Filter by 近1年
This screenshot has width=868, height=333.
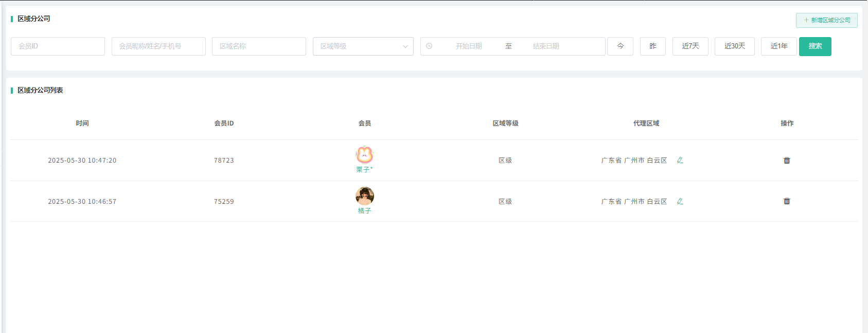(778, 46)
